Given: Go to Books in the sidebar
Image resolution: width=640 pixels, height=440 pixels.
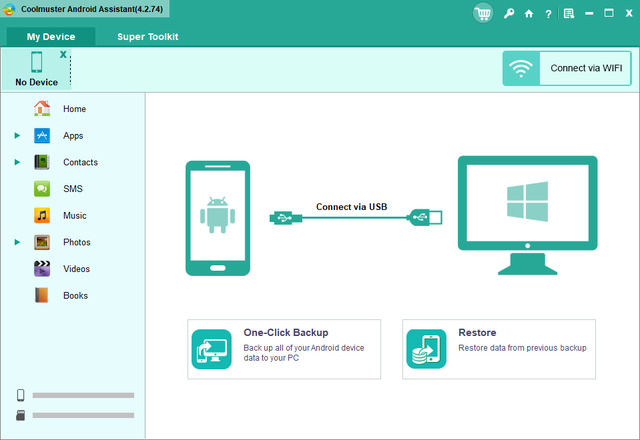Looking at the screenshot, I should (75, 295).
